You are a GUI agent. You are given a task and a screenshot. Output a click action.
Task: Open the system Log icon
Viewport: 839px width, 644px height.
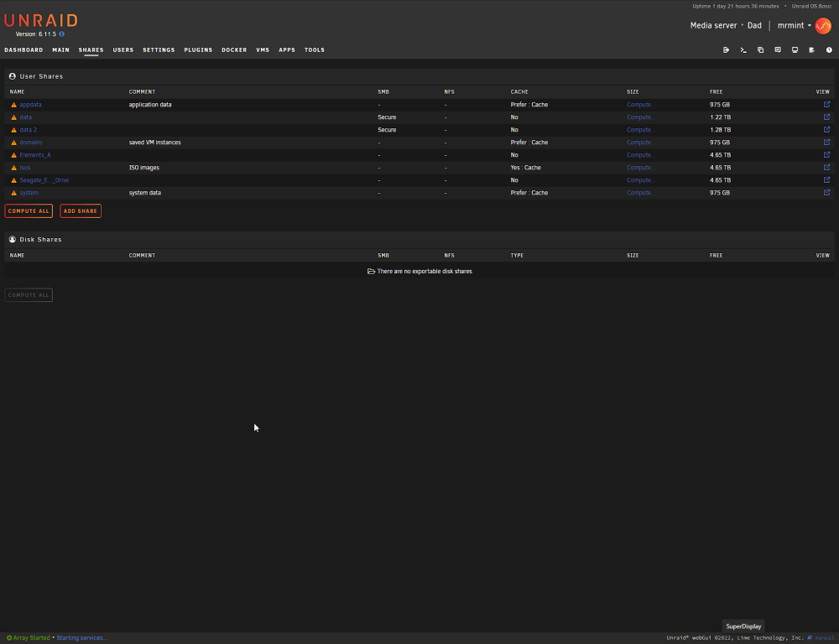point(811,49)
